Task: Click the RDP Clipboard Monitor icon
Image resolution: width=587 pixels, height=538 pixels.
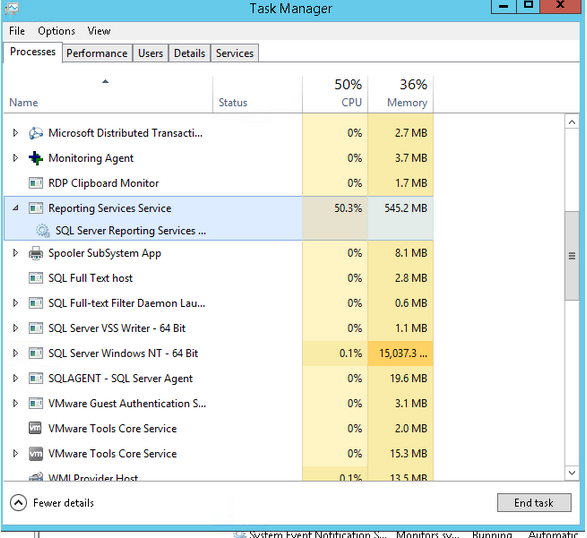Action: (x=36, y=183)
